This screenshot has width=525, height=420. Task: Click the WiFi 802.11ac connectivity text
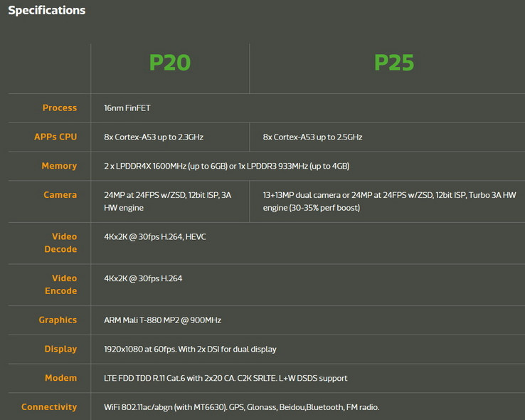coord(241,407)
